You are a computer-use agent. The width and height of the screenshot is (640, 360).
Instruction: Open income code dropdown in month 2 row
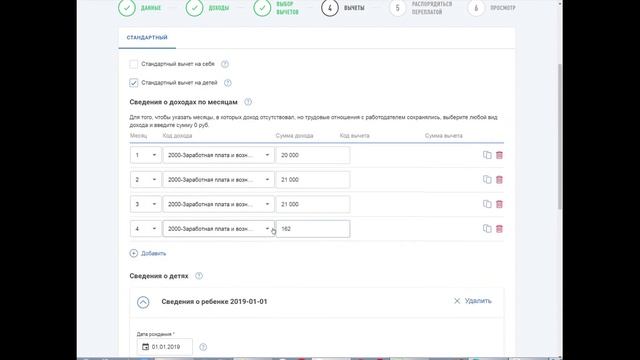click(x=218, y=180)
